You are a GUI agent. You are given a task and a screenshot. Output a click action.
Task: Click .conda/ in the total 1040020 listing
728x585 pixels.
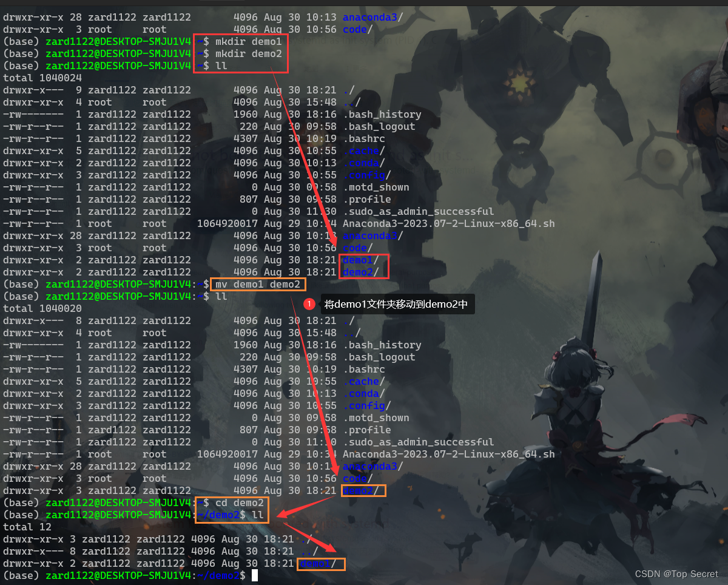tap(364, 393)
